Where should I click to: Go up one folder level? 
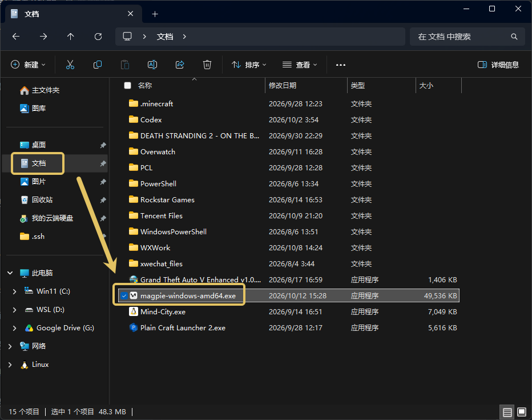(71, 37)
